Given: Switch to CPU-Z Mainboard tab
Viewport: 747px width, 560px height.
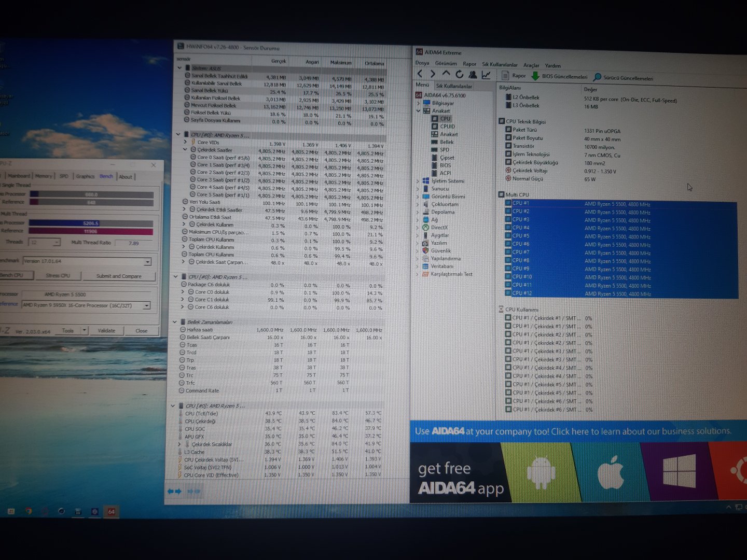Looking at the screenshot, I should tap(19, 176).
